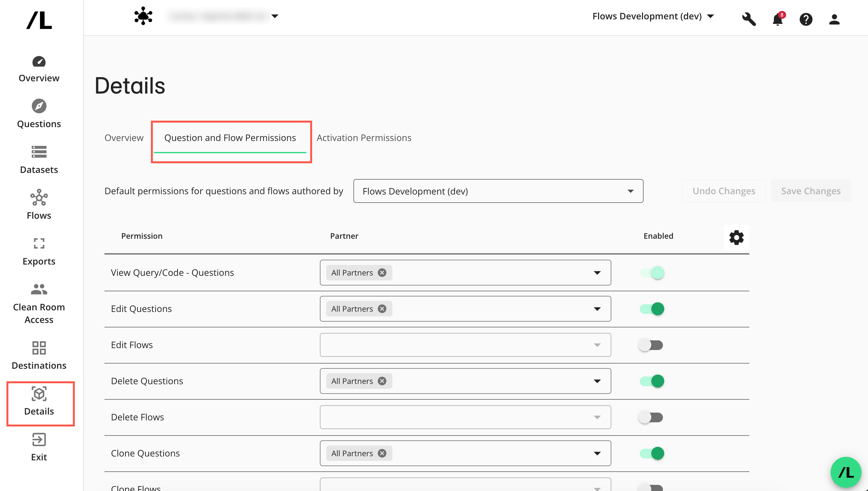Image resolution: width=868 pixels, height=491 pixels.
Task: Open the Overview gauge icon in sidebar
Action: click(x=39, y=62)
